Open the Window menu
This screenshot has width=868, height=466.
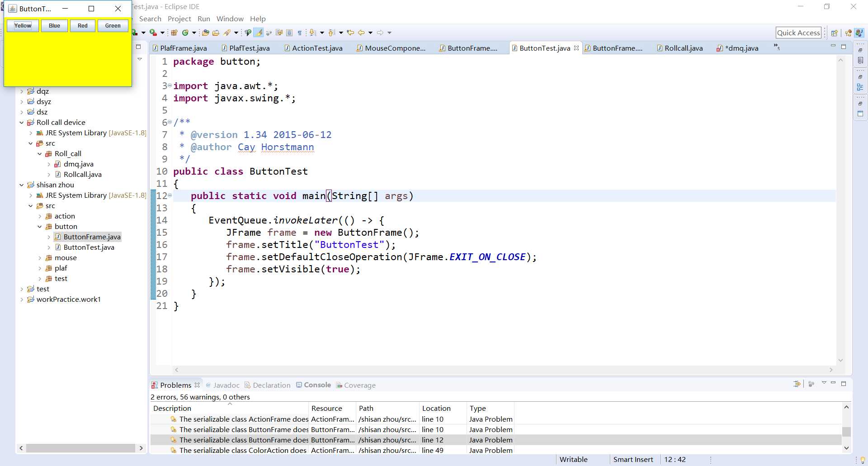point(230,19)
